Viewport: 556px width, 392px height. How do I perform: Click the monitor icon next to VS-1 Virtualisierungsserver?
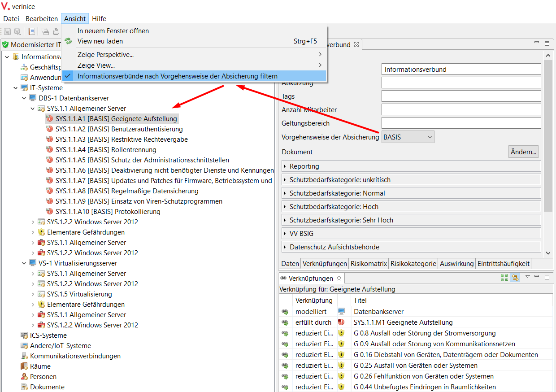click(x=33, y=263)
